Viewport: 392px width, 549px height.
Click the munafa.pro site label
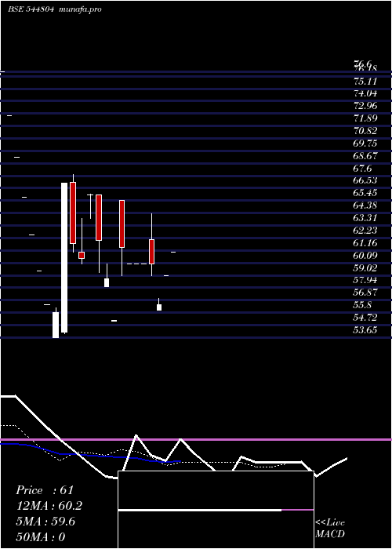pyautogui.click(x=81, y=9)
